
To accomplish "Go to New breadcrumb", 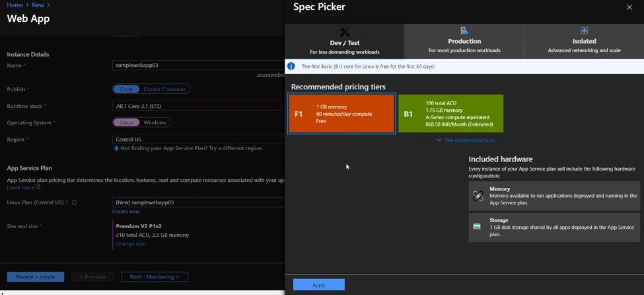I will point(38,5).
